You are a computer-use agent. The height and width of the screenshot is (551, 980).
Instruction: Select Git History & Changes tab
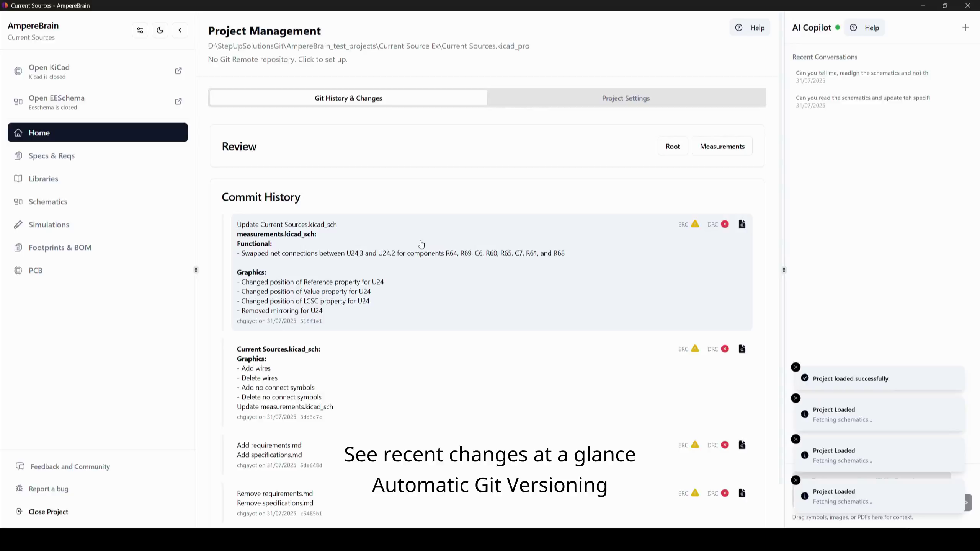pos(348,98)
